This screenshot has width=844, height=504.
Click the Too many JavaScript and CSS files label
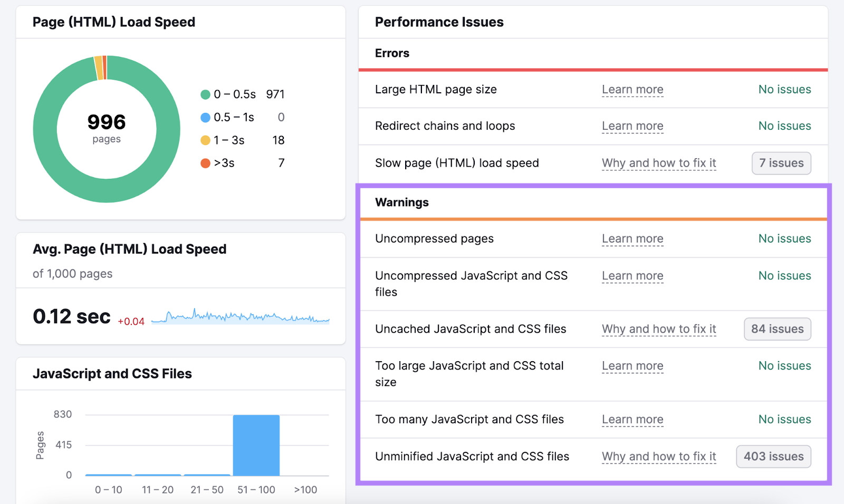469,420
